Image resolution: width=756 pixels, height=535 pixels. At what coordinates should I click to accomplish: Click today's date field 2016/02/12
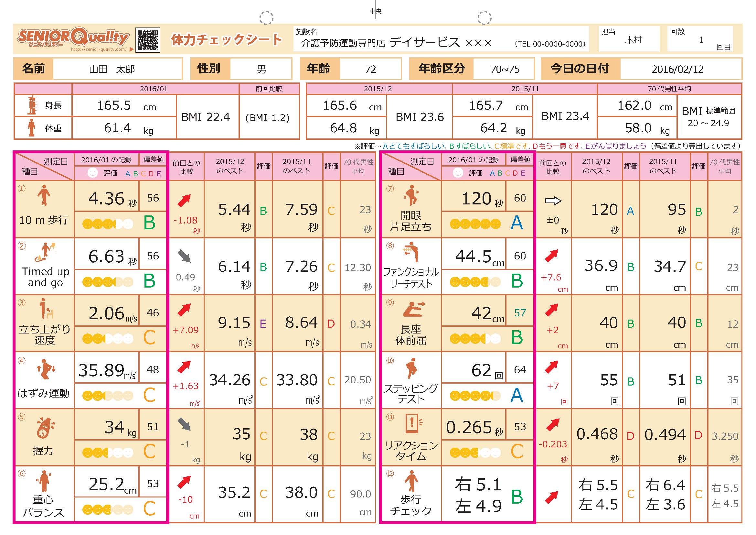pos(681,69)
